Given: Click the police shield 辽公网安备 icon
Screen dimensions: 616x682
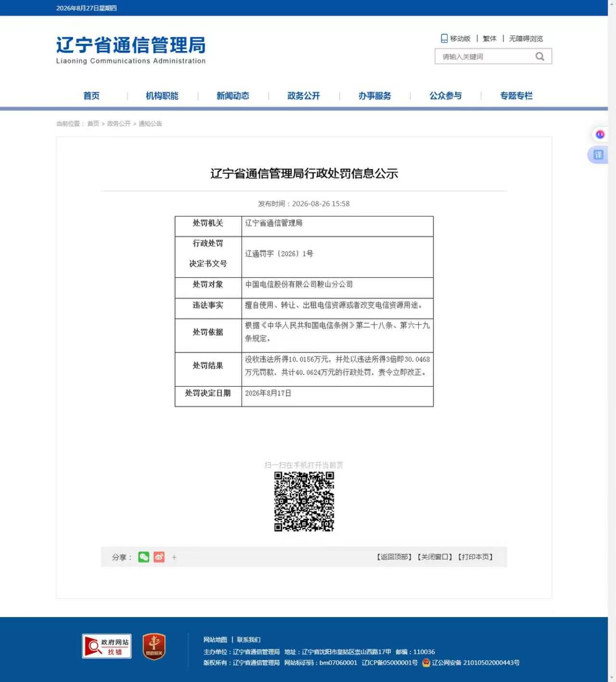Looking at the screenshot, I should tap(426, 663).
